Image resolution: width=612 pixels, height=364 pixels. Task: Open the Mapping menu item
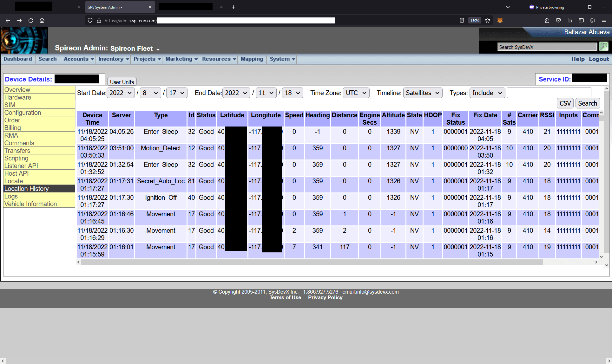click(x=252, y=59)
